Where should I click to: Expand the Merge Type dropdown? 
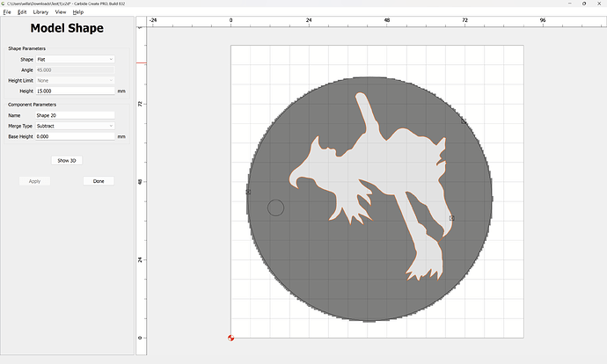point(75,126)
